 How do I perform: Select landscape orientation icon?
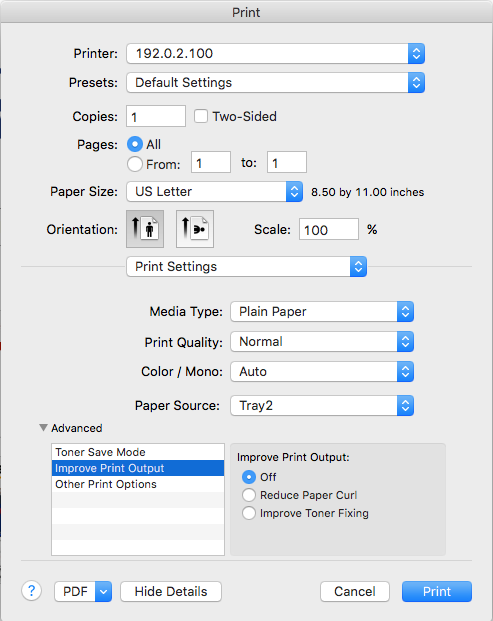195,229
